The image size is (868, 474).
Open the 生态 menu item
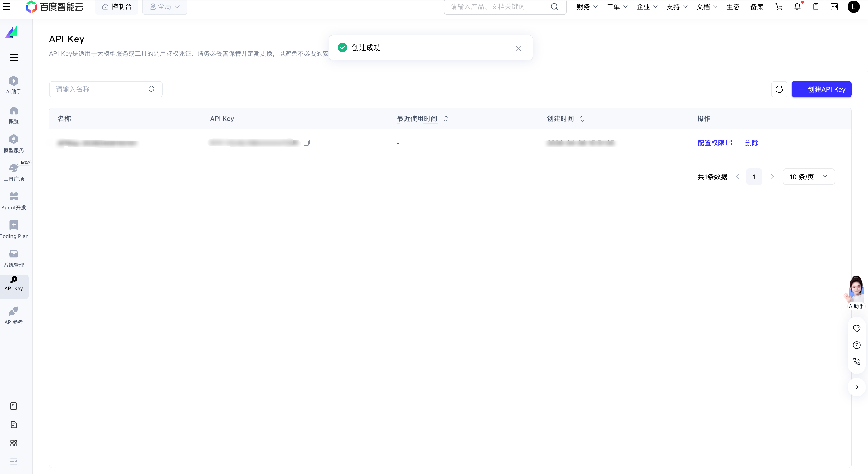tap(733, 6)
